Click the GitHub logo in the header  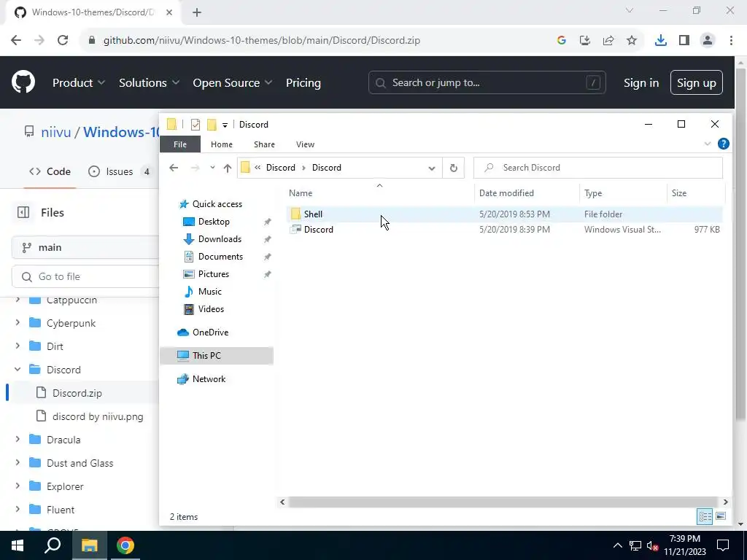pyautogui.click(x=23, y=82)
